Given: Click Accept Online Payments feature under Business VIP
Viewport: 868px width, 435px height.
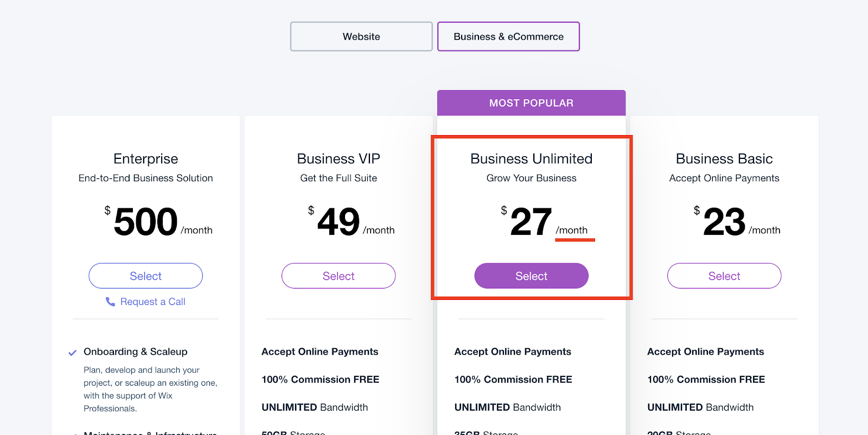Looking at the screenshot, I should [320, 351].
